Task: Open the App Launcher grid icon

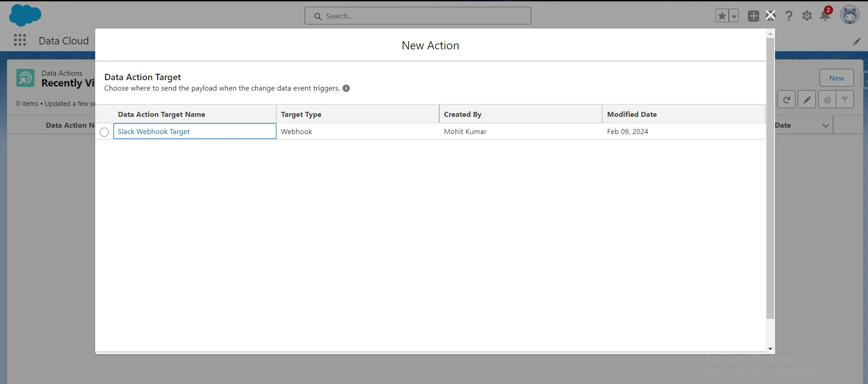Action: coord(20,40)
